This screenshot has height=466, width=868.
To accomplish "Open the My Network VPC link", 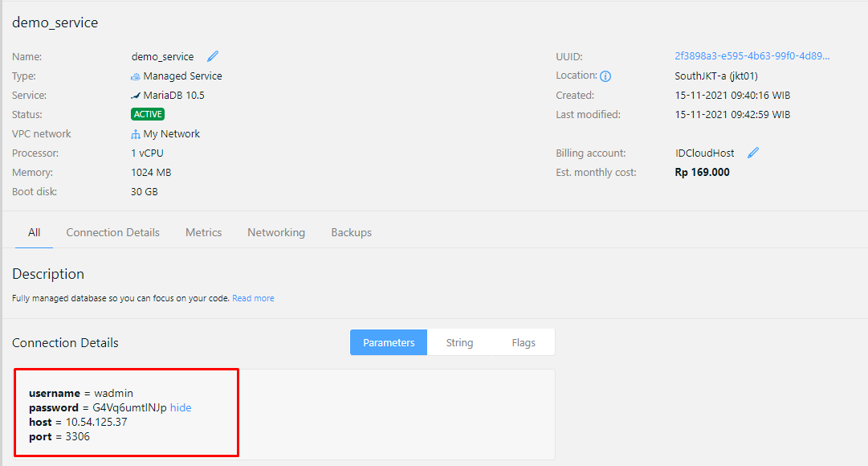I will (x=171, y=134).
